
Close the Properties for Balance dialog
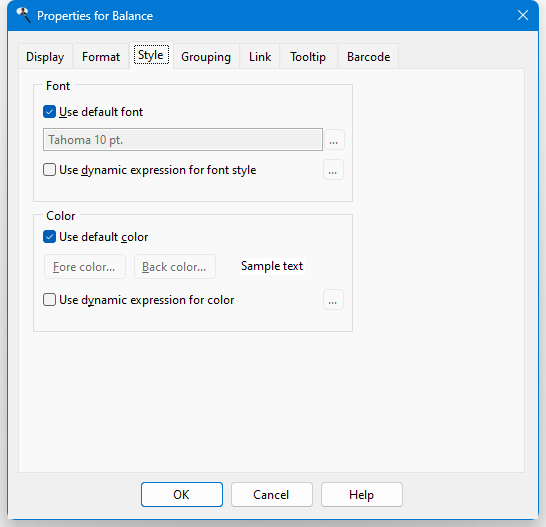click(523, 15)
